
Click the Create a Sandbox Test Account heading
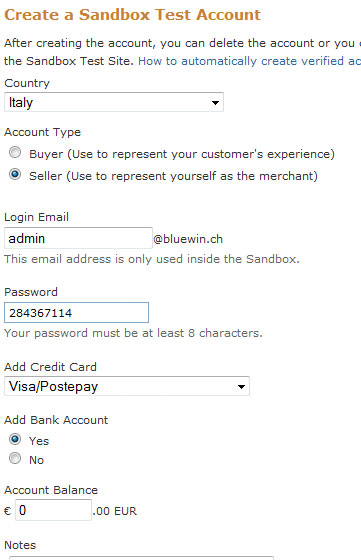tap(132, 15)
